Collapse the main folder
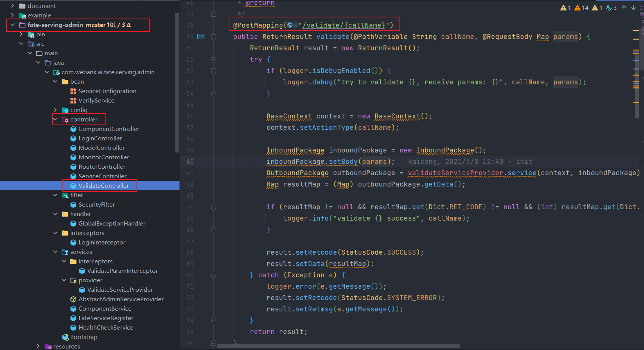 (29, 53)
